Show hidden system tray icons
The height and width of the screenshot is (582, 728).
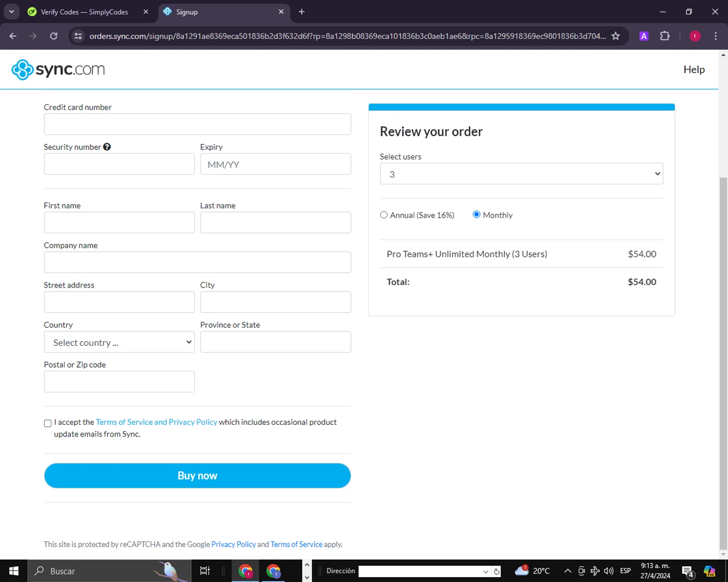tap(567, 571)
